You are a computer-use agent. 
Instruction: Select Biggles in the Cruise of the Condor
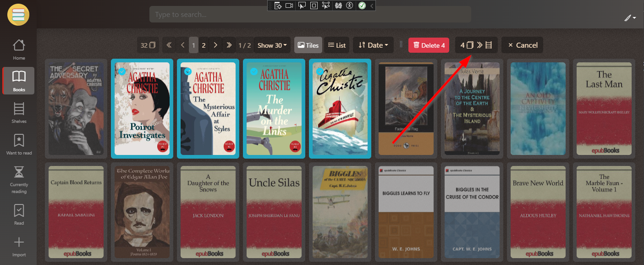(472, 212)
